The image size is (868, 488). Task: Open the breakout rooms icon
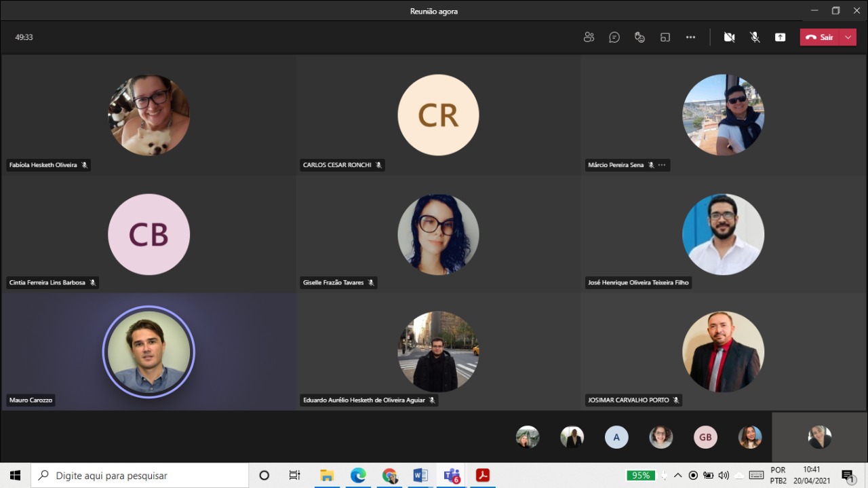[665, 37]
